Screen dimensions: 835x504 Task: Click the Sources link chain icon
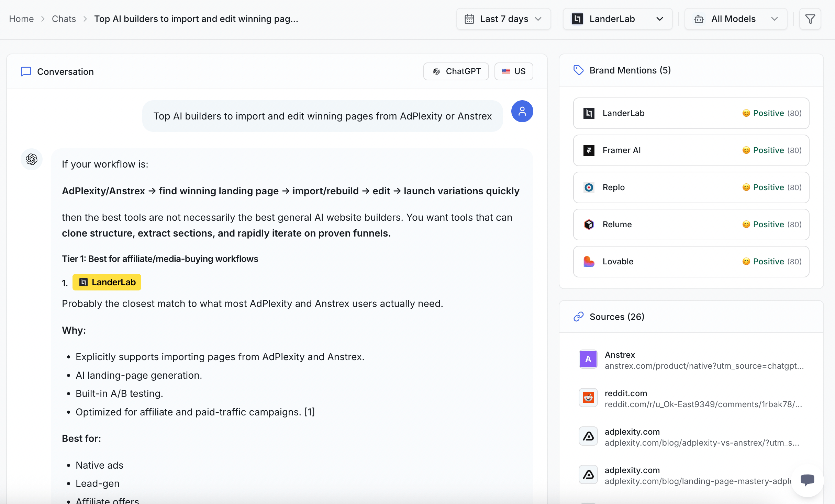pos(579,317)
